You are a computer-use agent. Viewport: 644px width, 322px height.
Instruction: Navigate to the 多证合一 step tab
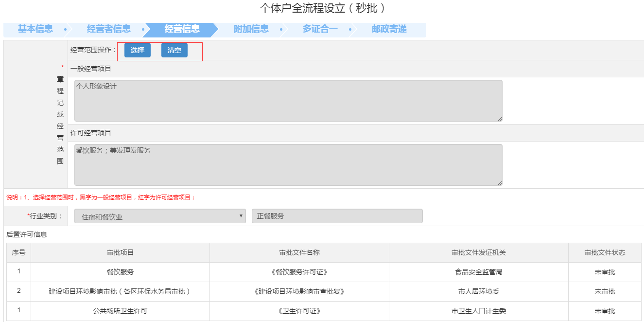(320, 29)
